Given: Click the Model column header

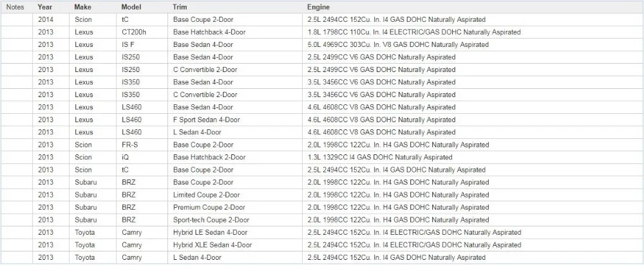Looking at the screenshot, I should click(131, 7).
